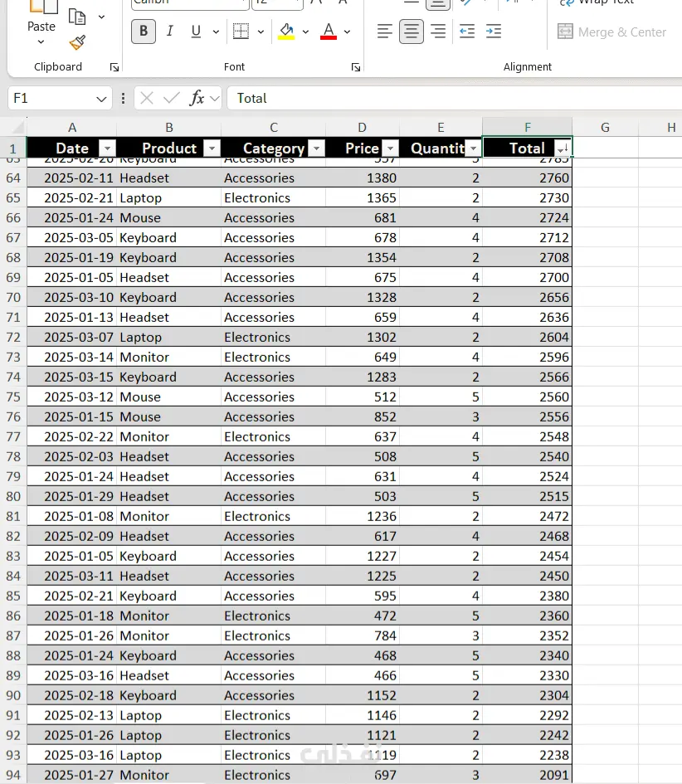The width and height of the screenshot is (682, 784).
Task: Click the Insert Function fx icon
Action: (x=197, y=98)
